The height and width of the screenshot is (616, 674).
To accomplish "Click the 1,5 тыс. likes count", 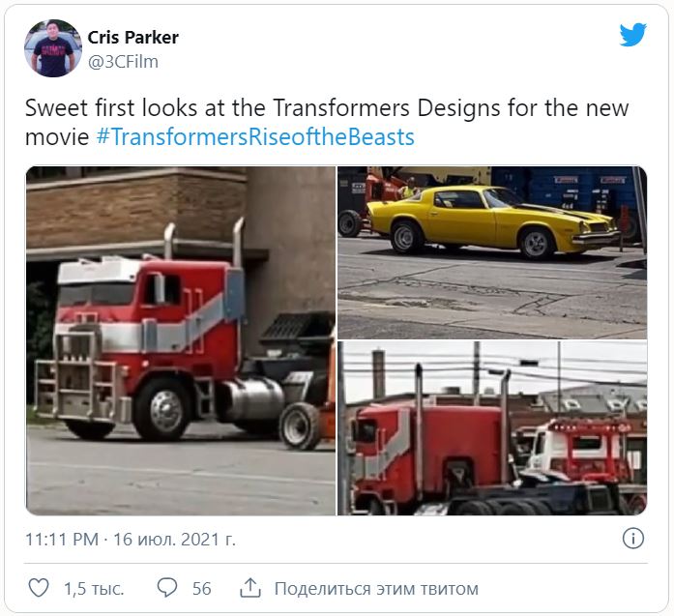I will coord(94,589).
